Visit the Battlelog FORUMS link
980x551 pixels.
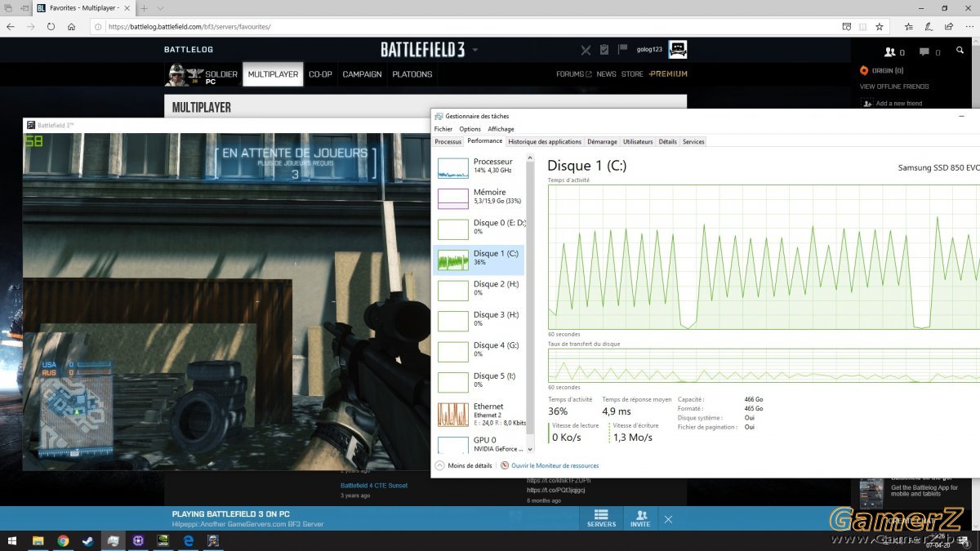click(x=574, y=74)
